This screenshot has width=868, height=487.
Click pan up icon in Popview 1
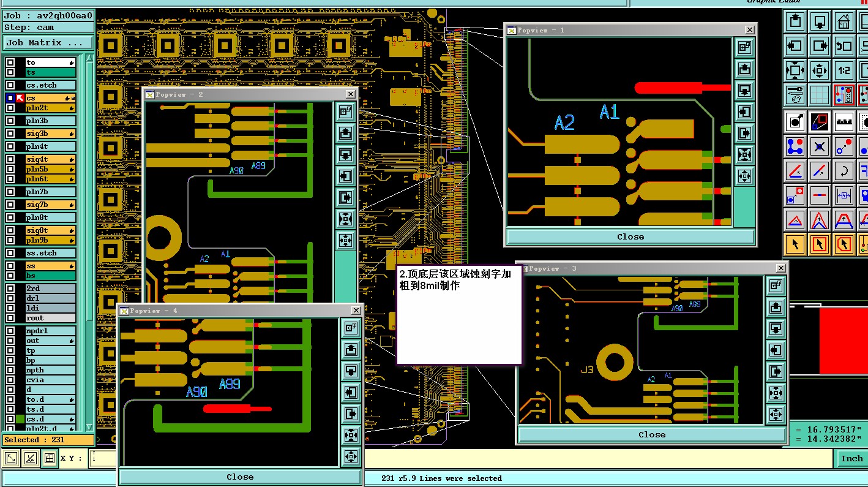tap(744, 69)
